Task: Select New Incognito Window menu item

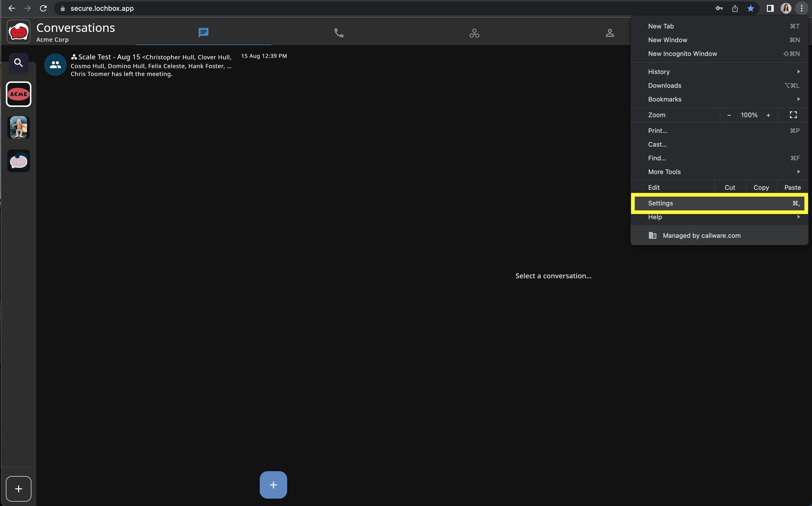Action: point(683,53)
